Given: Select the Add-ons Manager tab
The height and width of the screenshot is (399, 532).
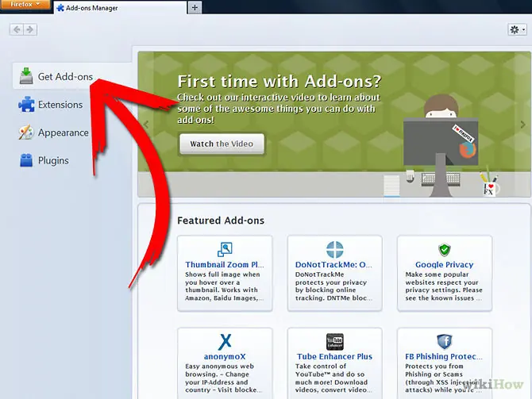Looking at the screenshot, I should click(120, 7).
